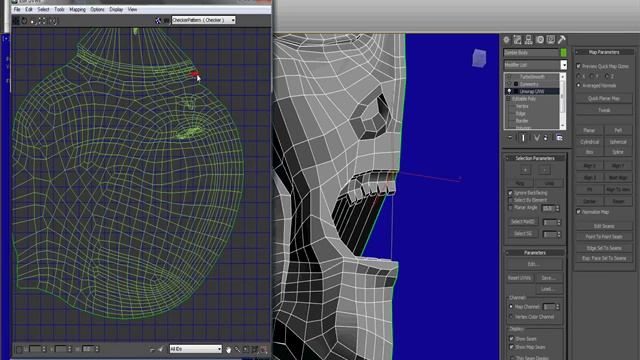Toggle the Select By Element checkbox

pos(510,200)
